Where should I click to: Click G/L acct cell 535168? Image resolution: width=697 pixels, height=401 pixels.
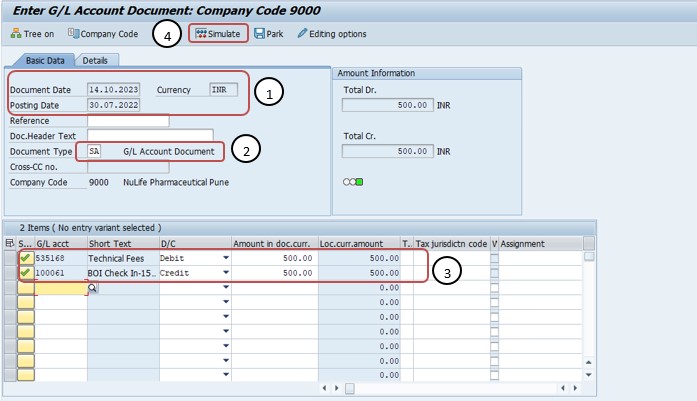pyautogui.click(x=61, y=258)
